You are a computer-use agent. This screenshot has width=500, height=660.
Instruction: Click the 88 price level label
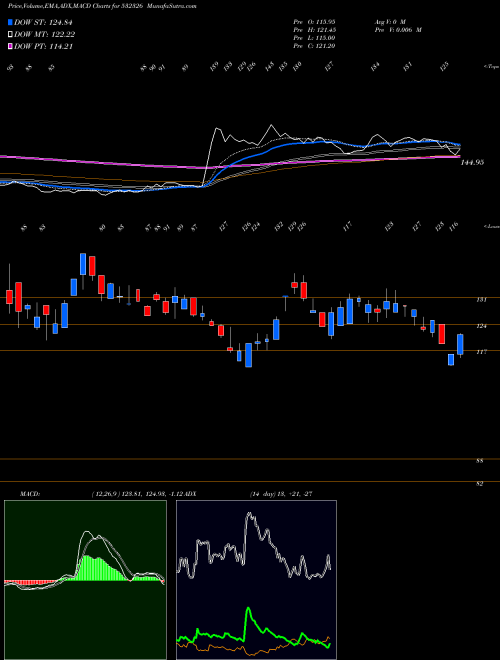pos(479,461)
